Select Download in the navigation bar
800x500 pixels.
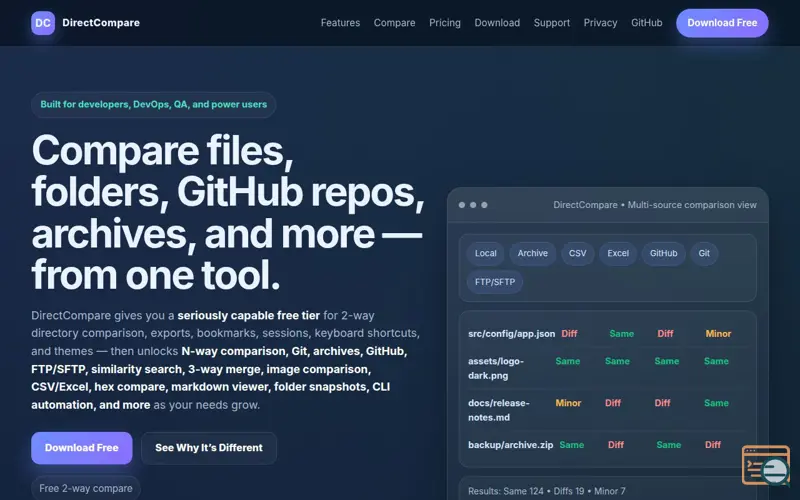pos(497,23)
